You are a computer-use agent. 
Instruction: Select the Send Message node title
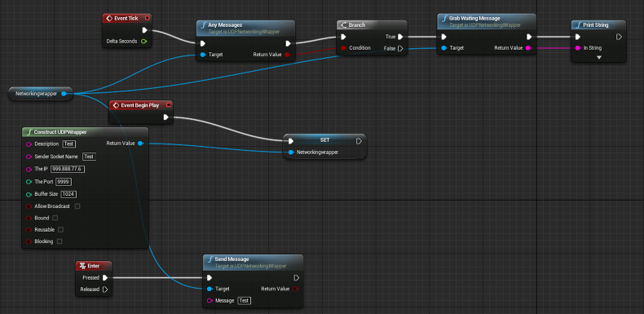pyautogui.click(x=232, y=259)
